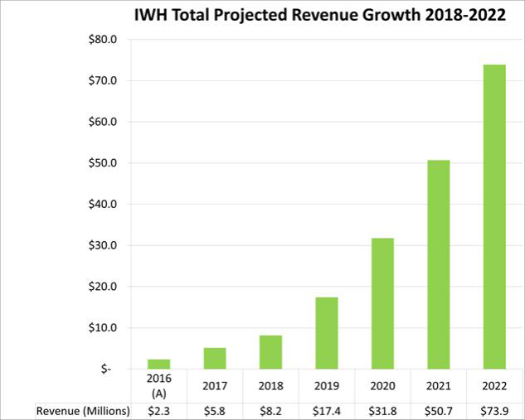
Task: Click the 2018 green bar
Action: 270,352
